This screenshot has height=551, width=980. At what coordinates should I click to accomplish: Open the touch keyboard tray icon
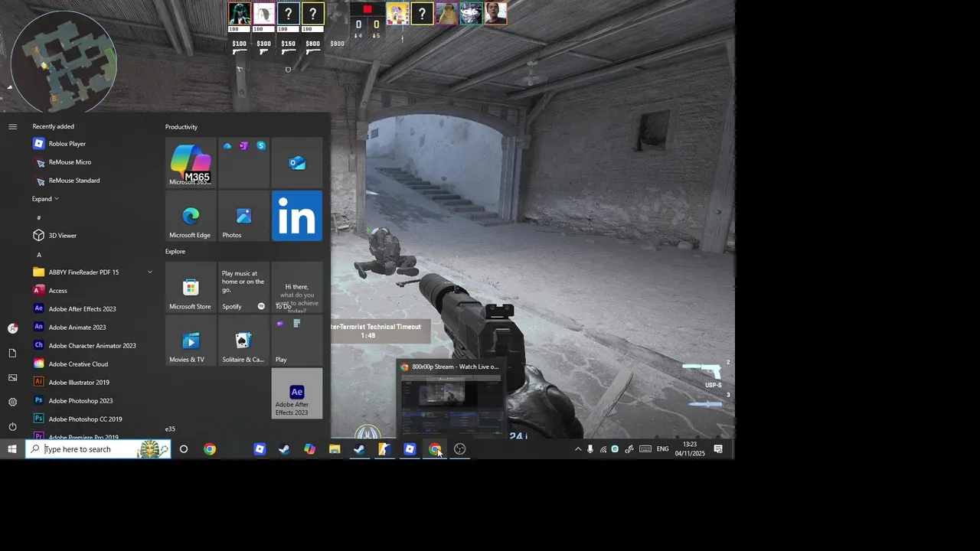[645, 449]
